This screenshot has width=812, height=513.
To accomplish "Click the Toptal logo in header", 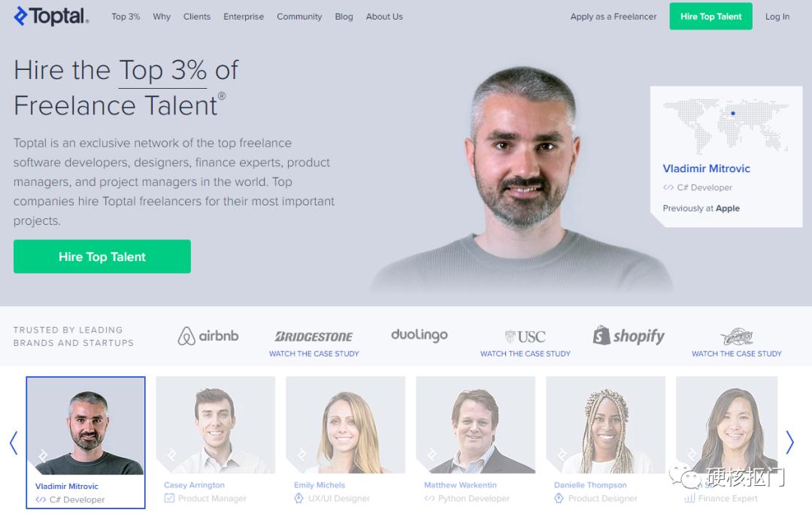I will (x=51, y=16).
